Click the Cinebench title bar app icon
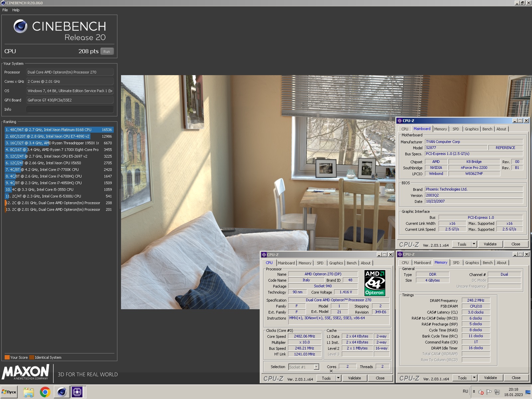Image resolution: width=532 pixels, height=399 pixels. [x=3, y=3]
